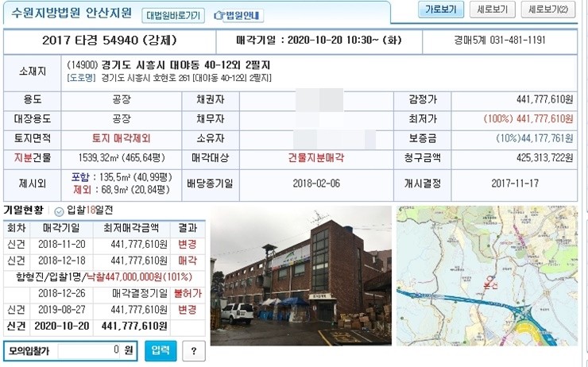Select 제외 : 68.9㎡ (20.84평) line
This screenshot has height=367, width=588.
click(122, 190)
